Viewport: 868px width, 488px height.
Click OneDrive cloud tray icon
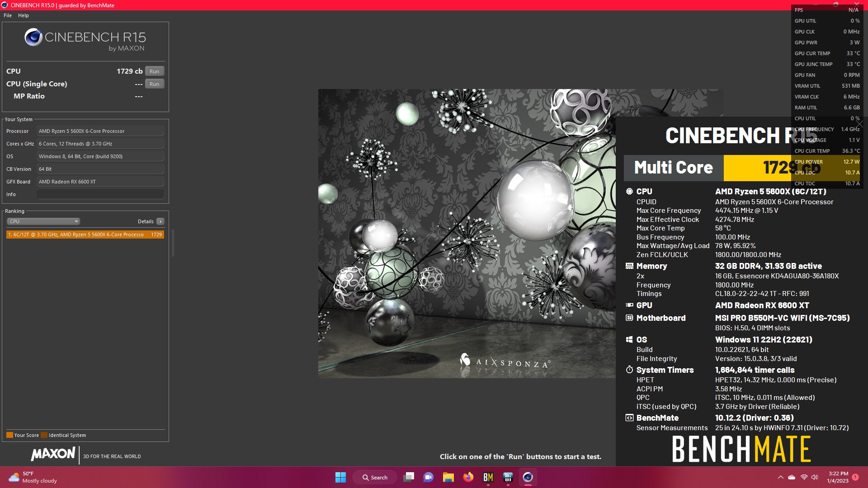click(792, 477)
